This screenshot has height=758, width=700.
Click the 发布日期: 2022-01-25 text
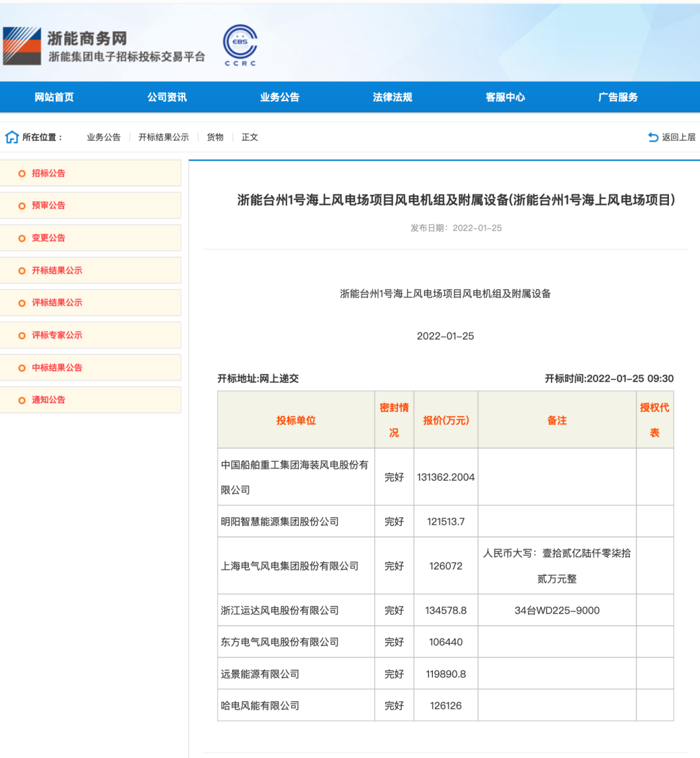[x=456, y=228]
